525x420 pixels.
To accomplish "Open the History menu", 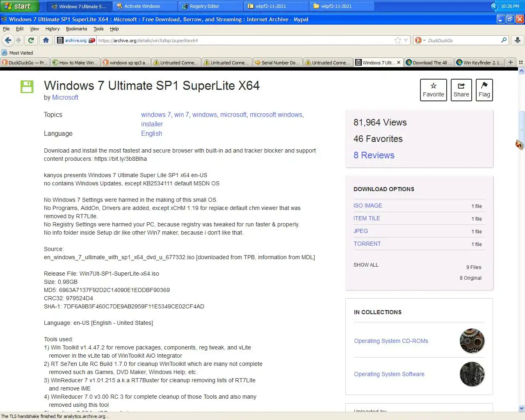I will point(52,29).
